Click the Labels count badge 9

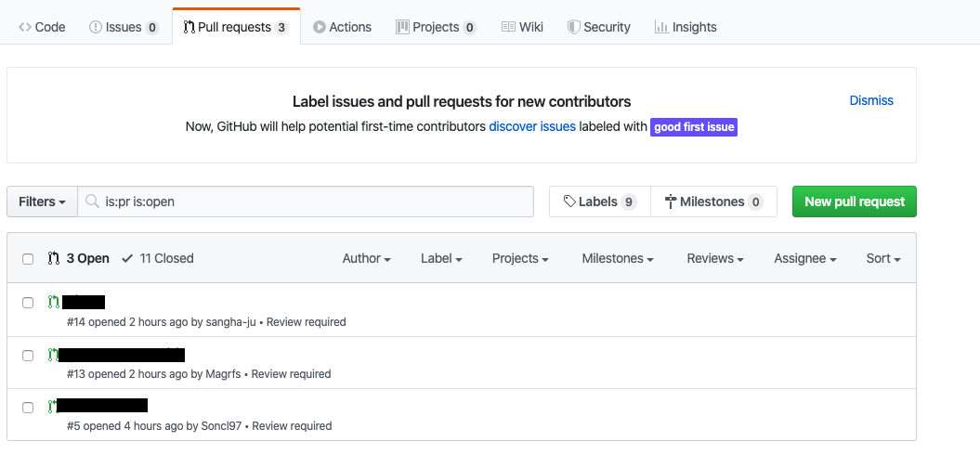pyautogui.click(x=629, y=201)
